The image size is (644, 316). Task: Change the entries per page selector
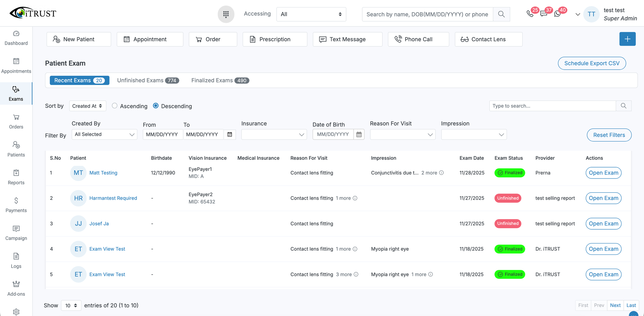click(x=71, y=305)
